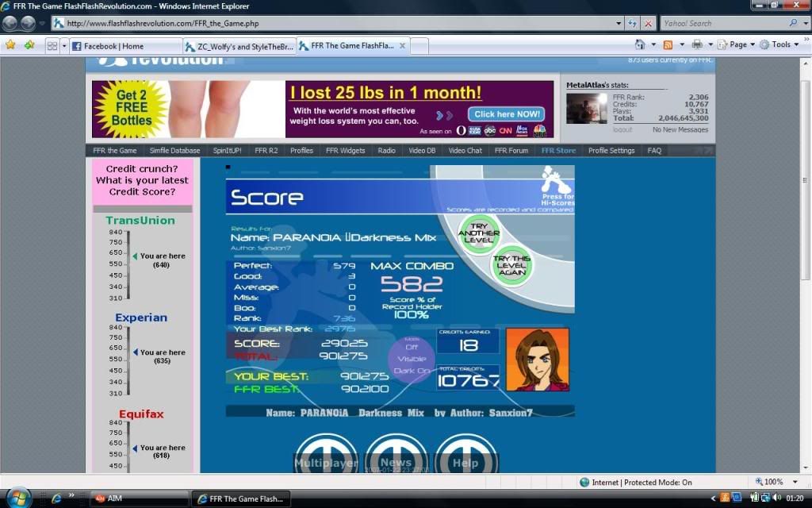Open the Favorites Center star icon
This screenshot has width=812, height=508.
click(10, 45)
